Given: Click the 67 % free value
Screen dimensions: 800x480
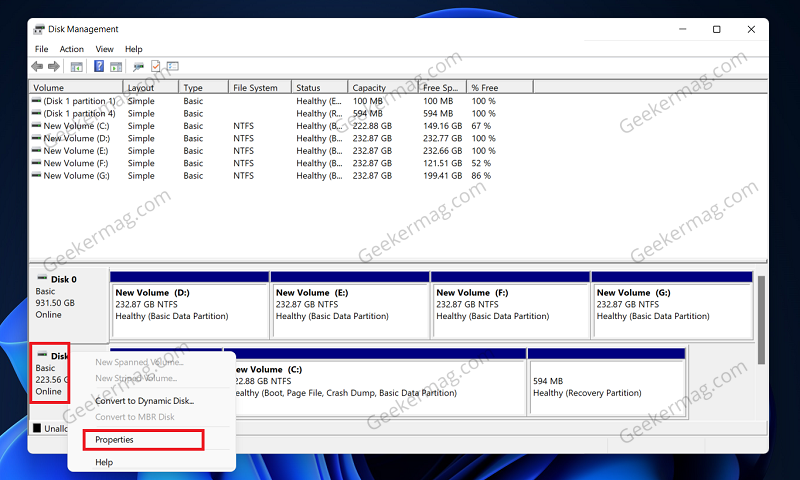Looking at the screenshot, I should click(x=481, y=125).
